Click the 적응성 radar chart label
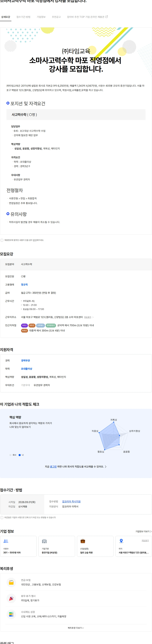152x644 pixels. (x=95, y=431)
